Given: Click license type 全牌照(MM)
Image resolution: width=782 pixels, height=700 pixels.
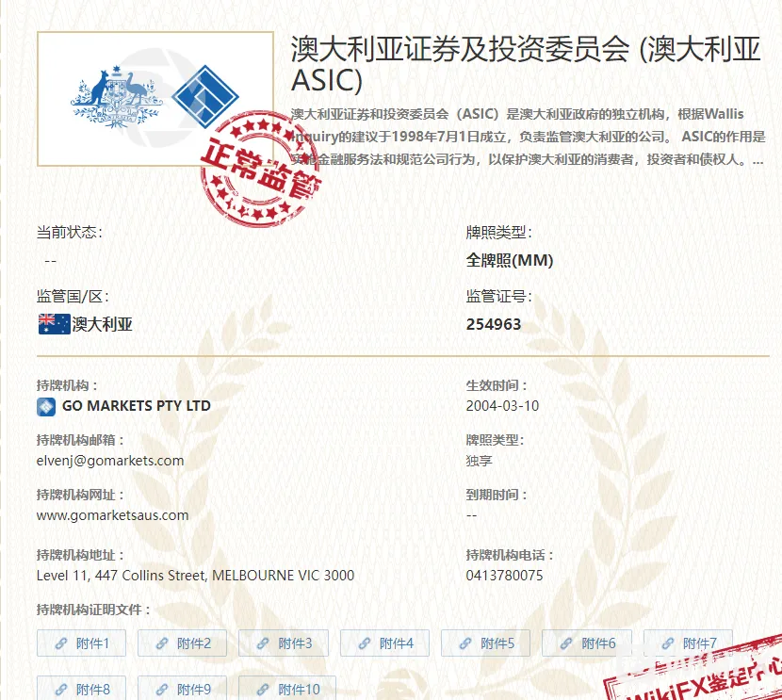Looking at the screenshot, I should pos(510,260).
